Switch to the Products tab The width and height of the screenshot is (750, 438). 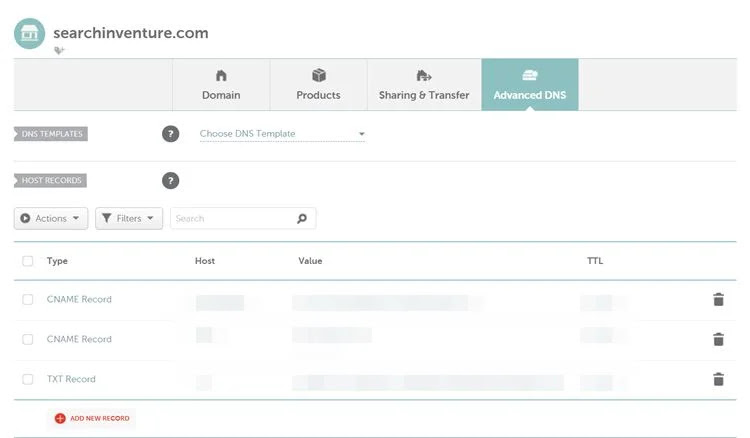pos(319,85)
